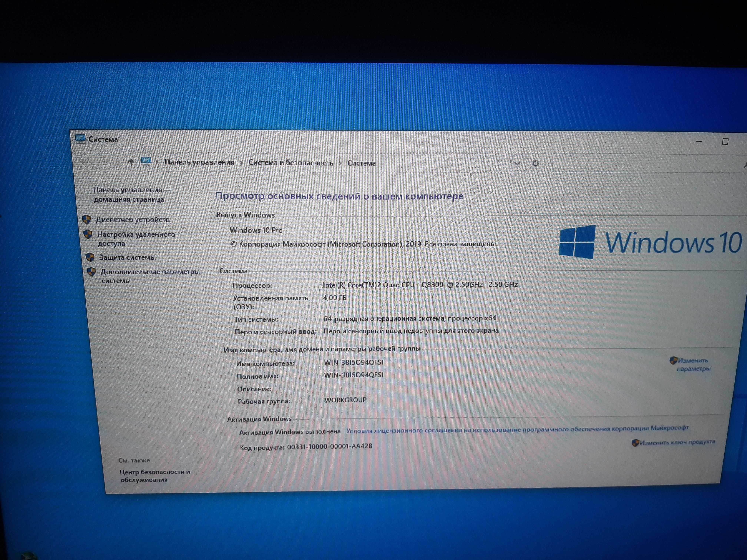Expand chevron before Панель управления breadcrumb
The height and width of the screenshot is (560, 747).
coord(157,162)
